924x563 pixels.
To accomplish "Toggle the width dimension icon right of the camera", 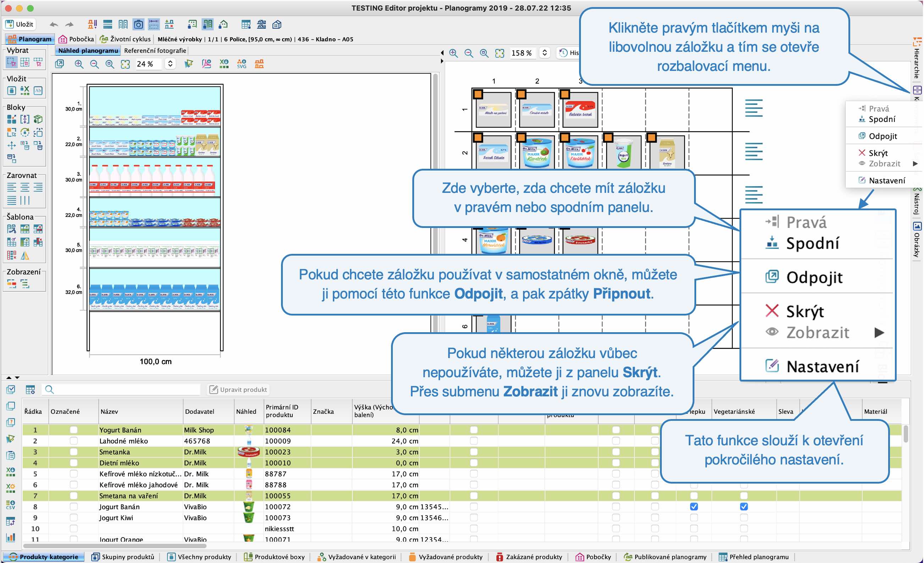I will (154, 25).
